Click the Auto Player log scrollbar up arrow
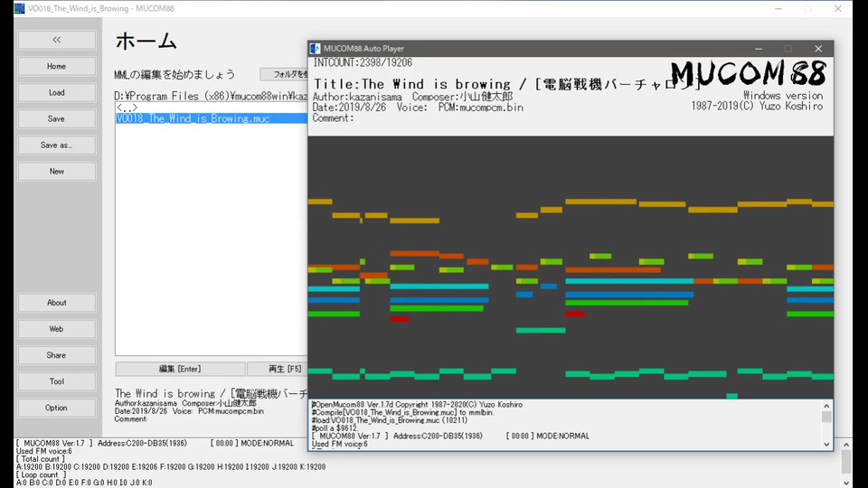The width and height of the screenshot is (868, 488). pyautogui.click(x=826, y=406)
